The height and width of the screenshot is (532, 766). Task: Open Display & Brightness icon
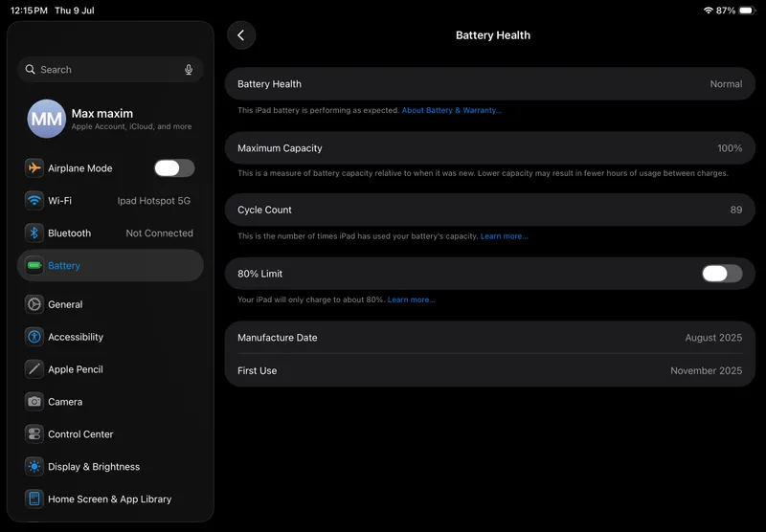point(34,467)
